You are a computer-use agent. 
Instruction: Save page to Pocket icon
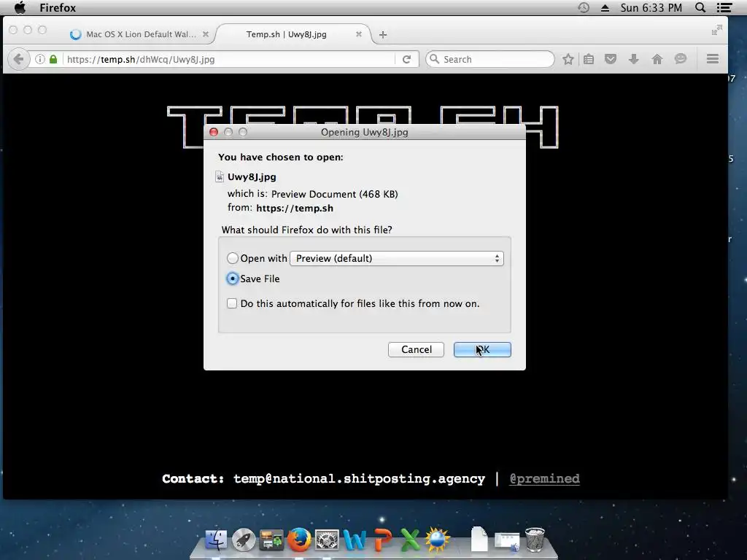tap(611, 59)
